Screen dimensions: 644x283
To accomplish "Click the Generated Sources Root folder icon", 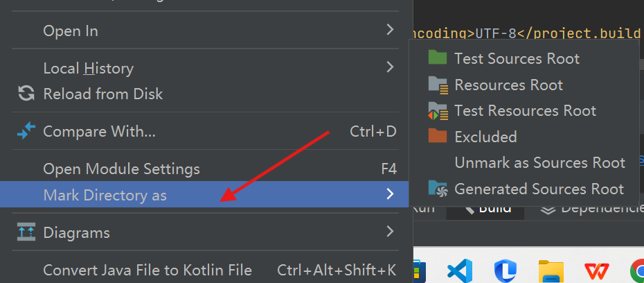I will tap(437, 188).
